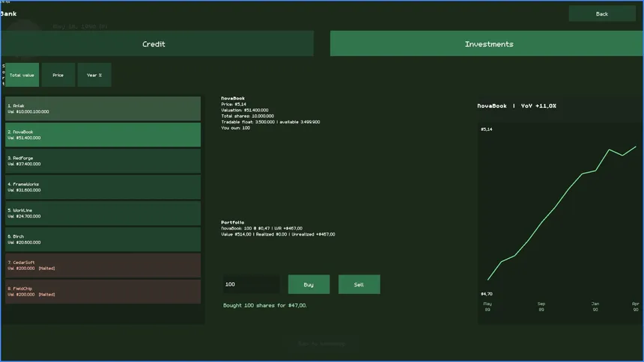Select the RedForge stock row
Viewport: 644px width, 362px height.
pos(103,161)
